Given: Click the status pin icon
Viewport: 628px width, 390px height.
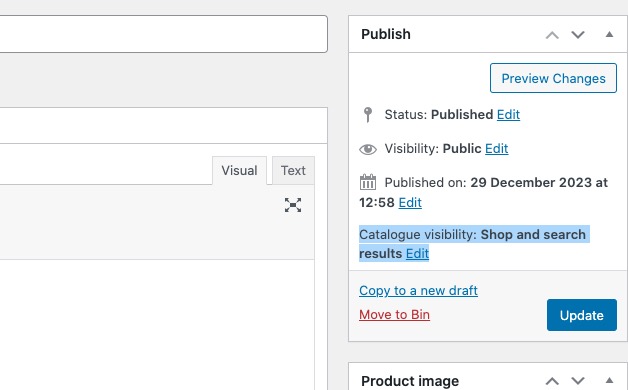Looking at the screenshot, I should click(x=368, y=115).
